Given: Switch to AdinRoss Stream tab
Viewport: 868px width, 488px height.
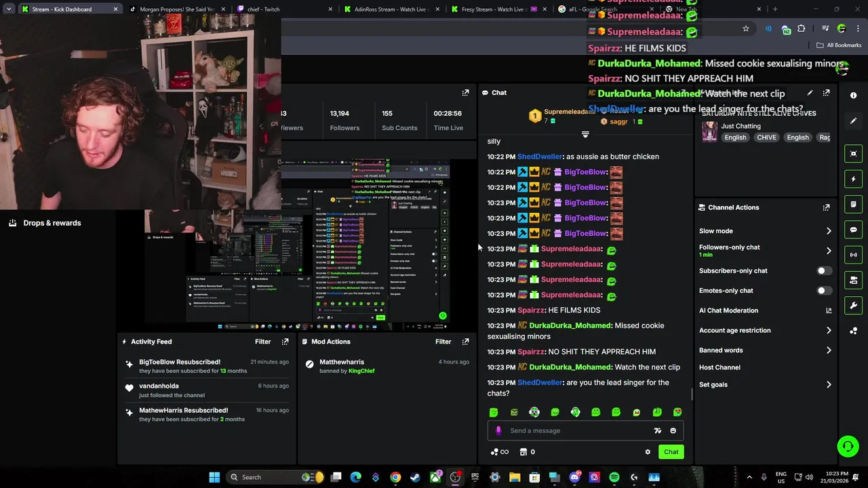Looking at the screenshot, I should (391, 9).
